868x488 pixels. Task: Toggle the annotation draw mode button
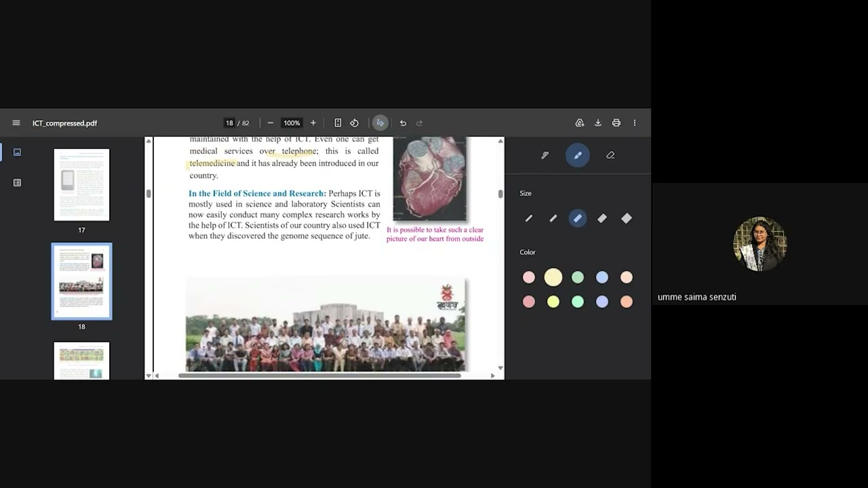(380, 123)
